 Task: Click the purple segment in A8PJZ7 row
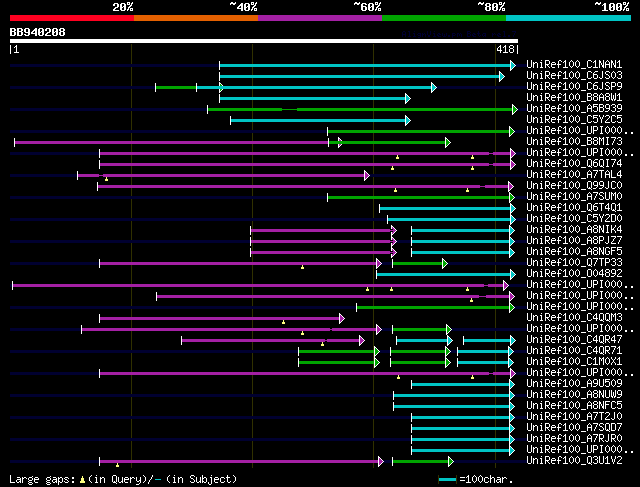[321, 242]
